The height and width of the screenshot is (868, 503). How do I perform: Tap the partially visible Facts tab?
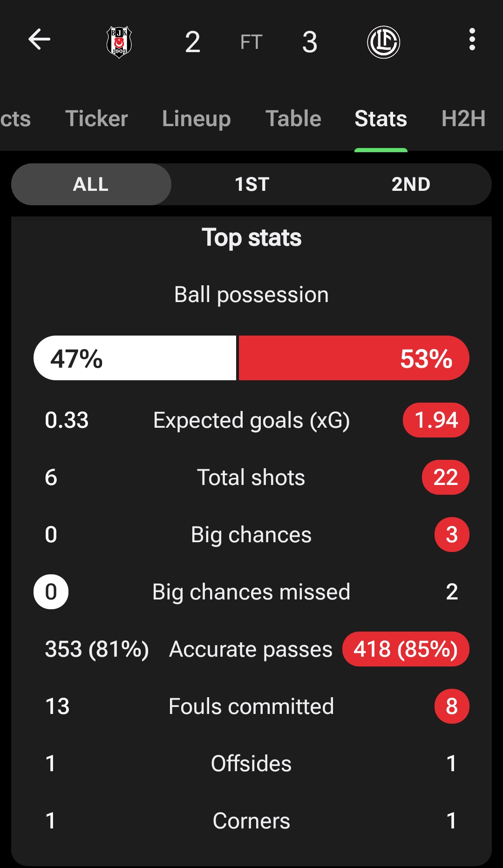pyautogui.click(x=15, y=119)
